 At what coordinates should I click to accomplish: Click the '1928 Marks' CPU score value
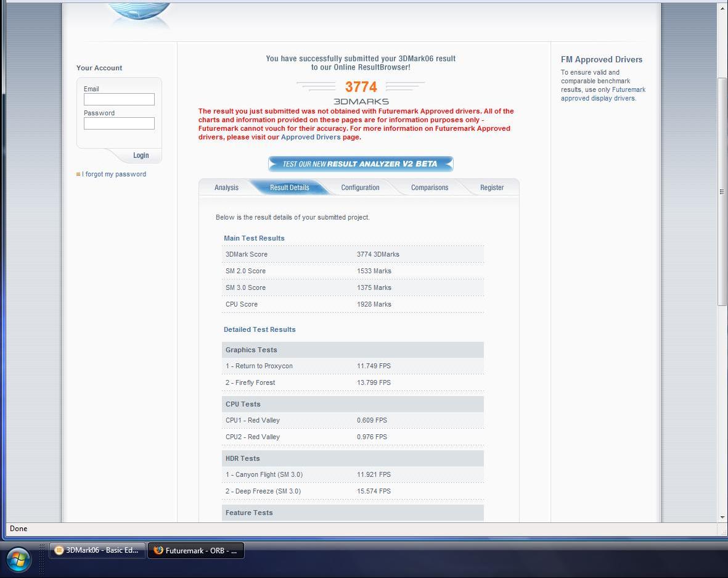point(374,304)
